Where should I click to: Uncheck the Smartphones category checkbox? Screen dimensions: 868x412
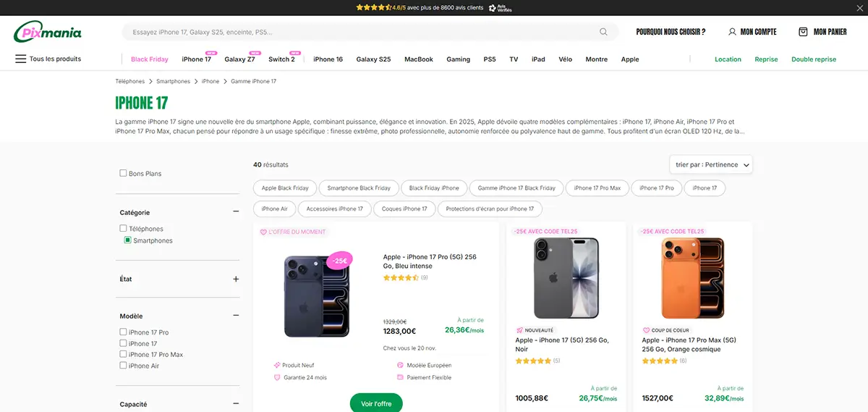coord(128,240)
